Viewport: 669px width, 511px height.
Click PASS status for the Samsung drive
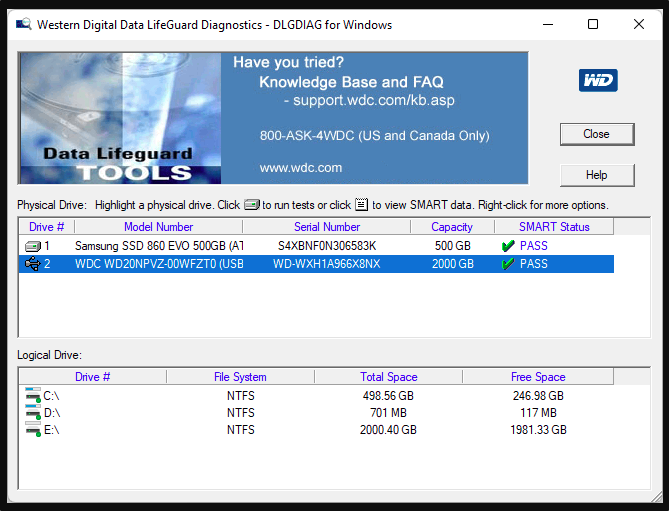[x=534, y=246]
